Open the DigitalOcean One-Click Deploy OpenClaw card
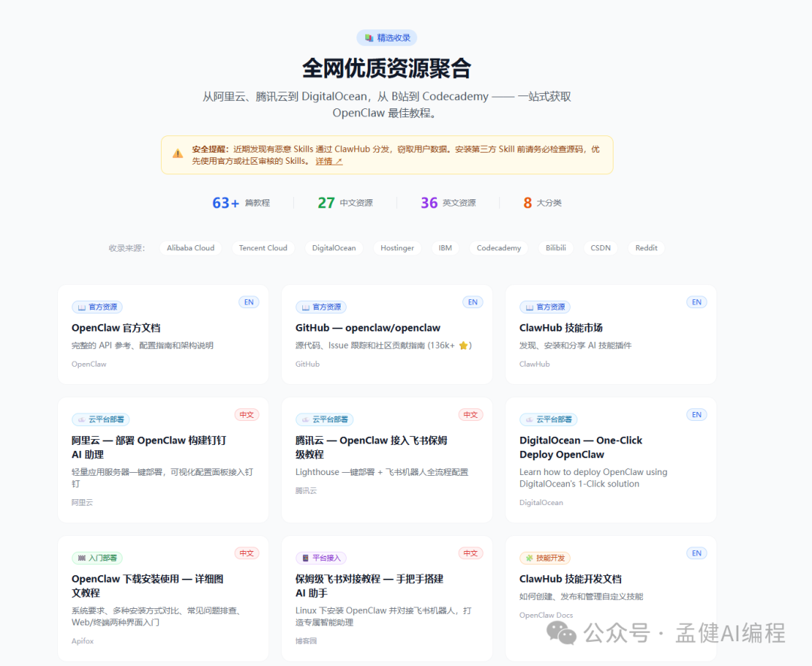This screenshot has height=666, width=812. pos(580,447)
